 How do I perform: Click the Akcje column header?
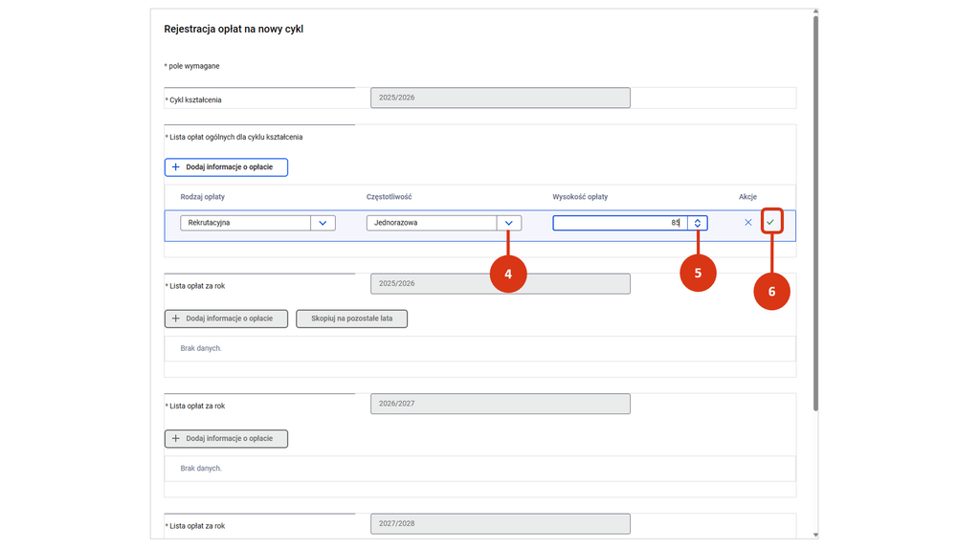747,197
